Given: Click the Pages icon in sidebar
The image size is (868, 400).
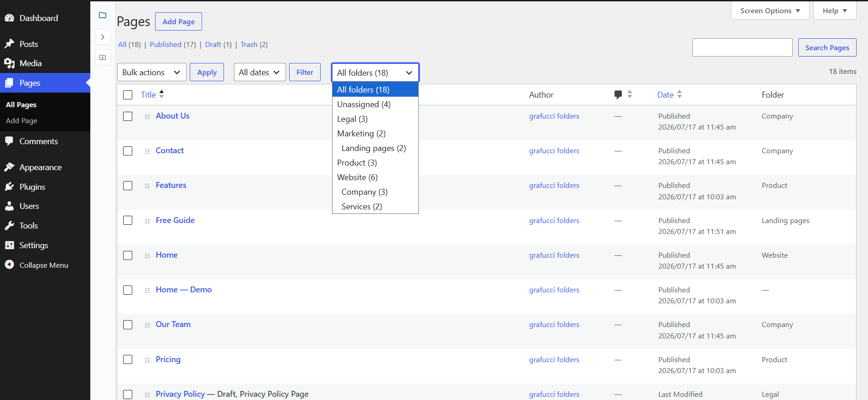Looking at the screenshot, I should tap(10, 83).
